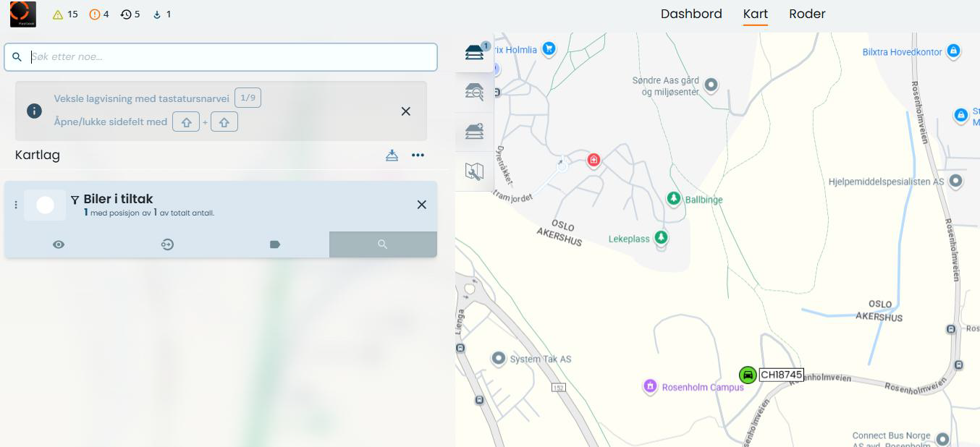Toggle label tag for Biler i tiltak
Screen dimensions: 980x447
click(275, 244)
